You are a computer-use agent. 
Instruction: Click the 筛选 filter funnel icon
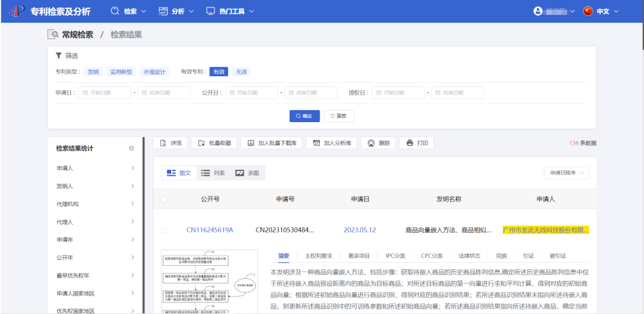coord(58,55)
